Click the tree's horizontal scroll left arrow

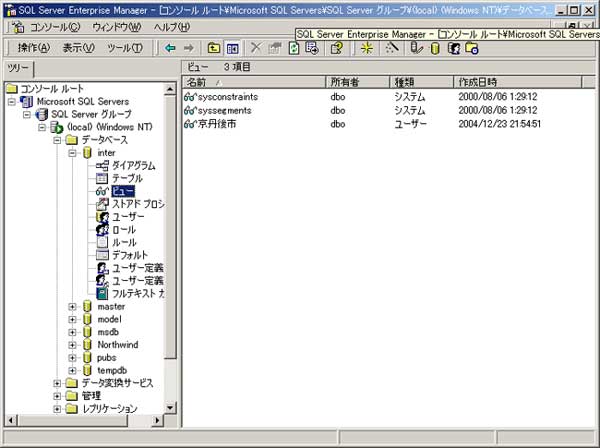point(11,420)
